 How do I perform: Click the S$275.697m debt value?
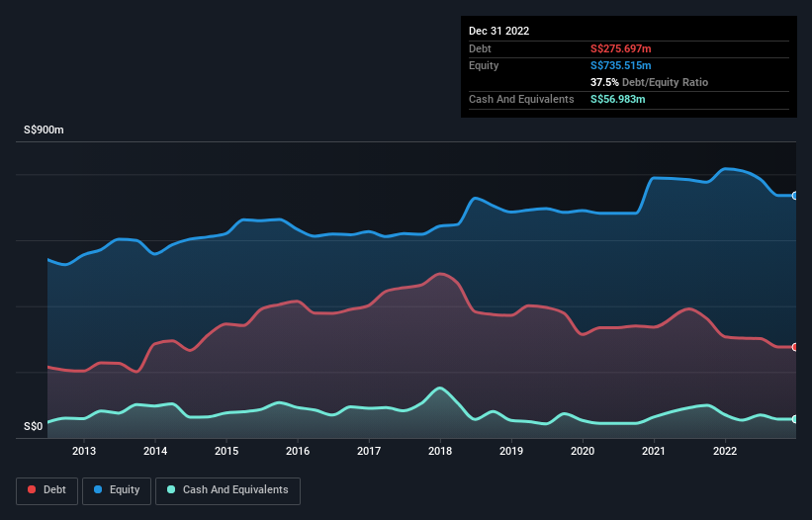[x=620, y=48]
